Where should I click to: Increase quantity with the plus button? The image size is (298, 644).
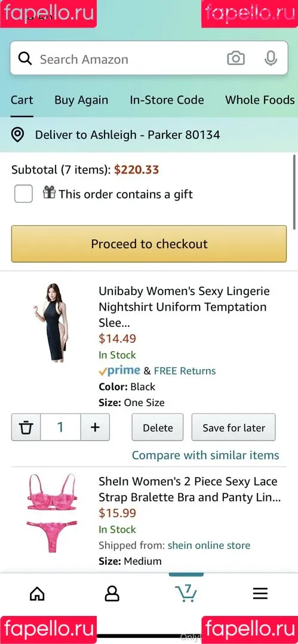[x=95, y=427]
